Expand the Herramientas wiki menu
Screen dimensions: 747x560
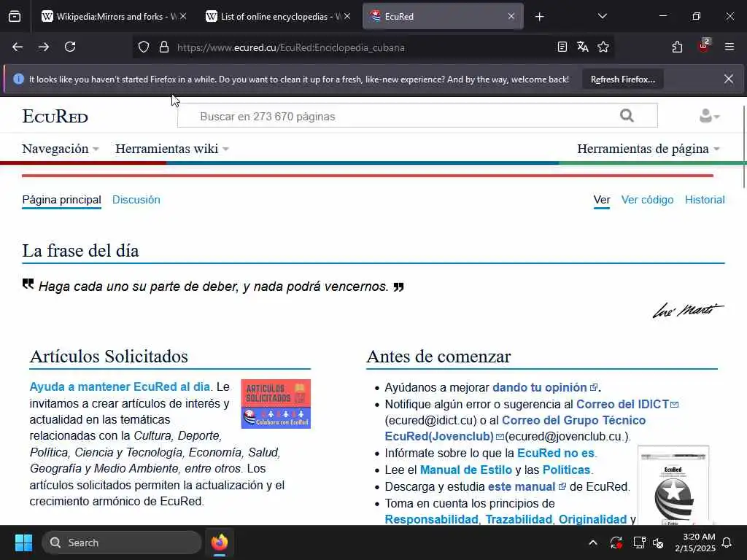coord(172,149)
